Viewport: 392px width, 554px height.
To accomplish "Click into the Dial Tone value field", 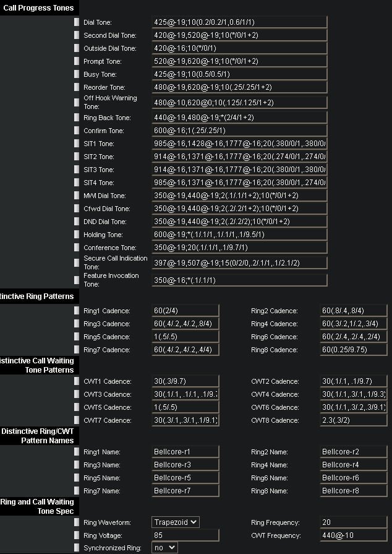I will pos(239,22).
